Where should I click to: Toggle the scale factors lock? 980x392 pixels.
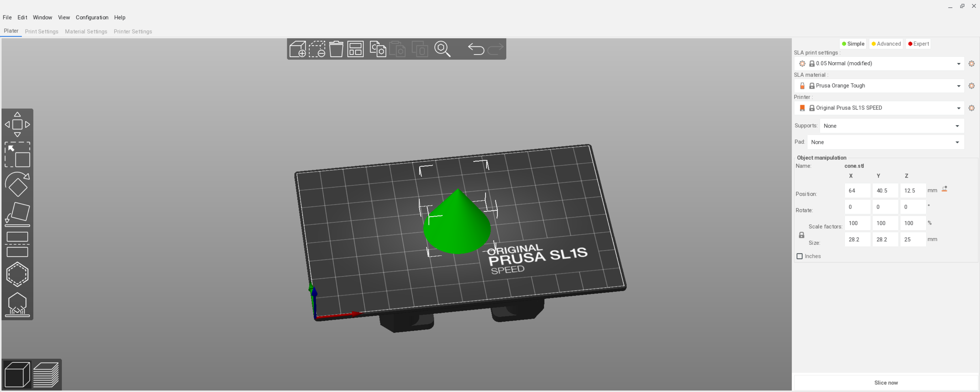coord(802,235)
